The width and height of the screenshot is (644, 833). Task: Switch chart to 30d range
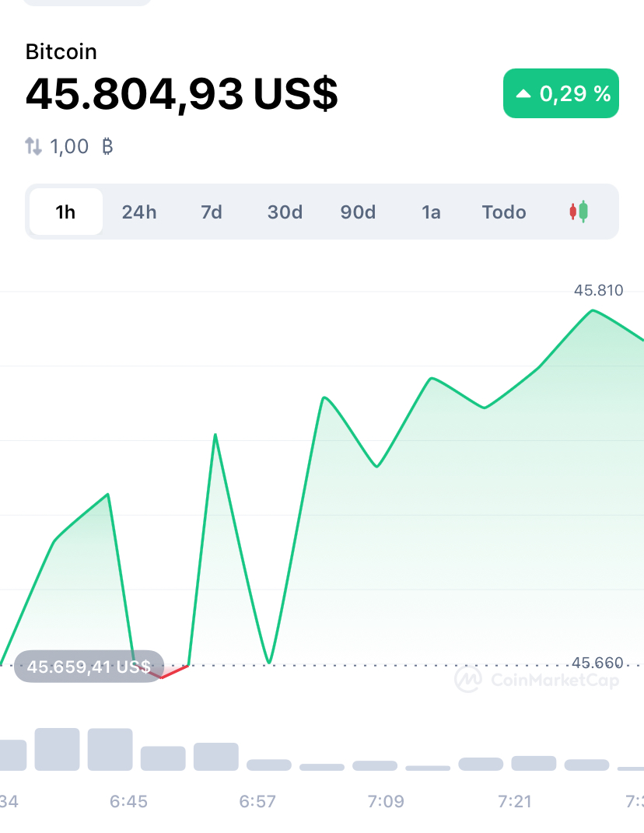(285, 212)
